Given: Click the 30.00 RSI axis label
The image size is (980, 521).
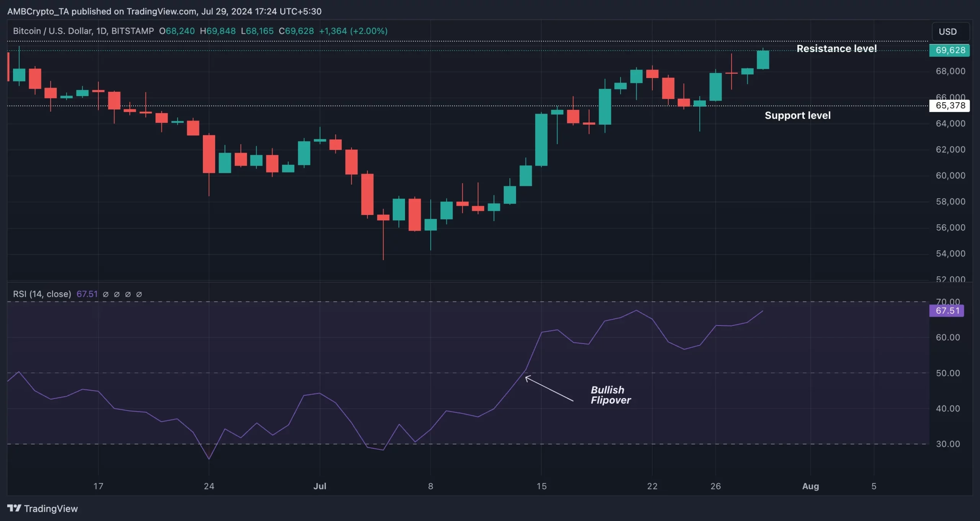Looking at the screenshot, I should (948, 444).
